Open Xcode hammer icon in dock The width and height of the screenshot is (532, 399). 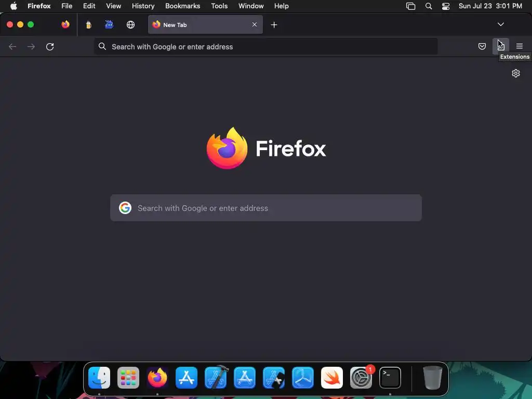click(x=216, y=377)
